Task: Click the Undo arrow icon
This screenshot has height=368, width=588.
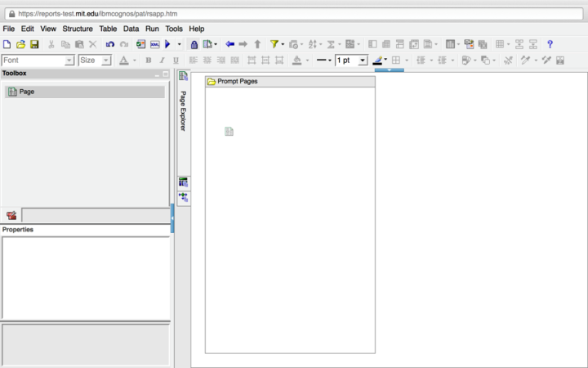Action: [x=110, y=44]
